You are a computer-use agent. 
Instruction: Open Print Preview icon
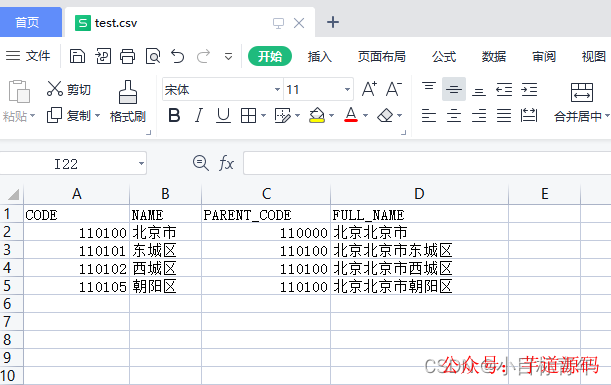153,57
